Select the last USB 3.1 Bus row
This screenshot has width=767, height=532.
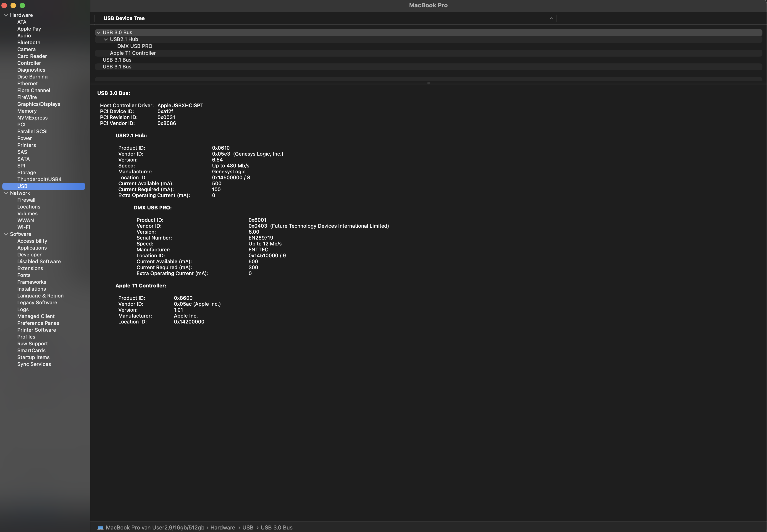coord(117,67)
